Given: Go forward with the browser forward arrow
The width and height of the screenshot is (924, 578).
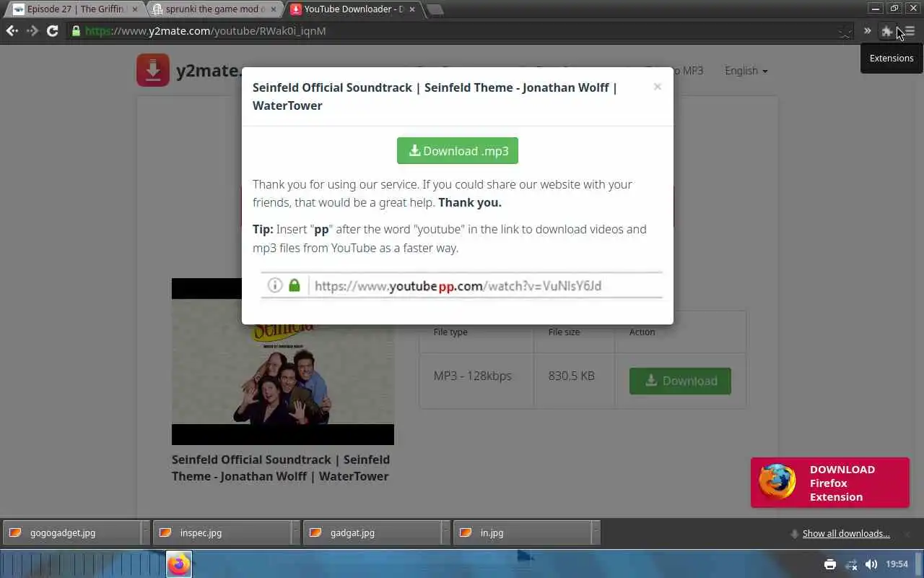Looking at the screenshot, I should (x=32, y=31).
